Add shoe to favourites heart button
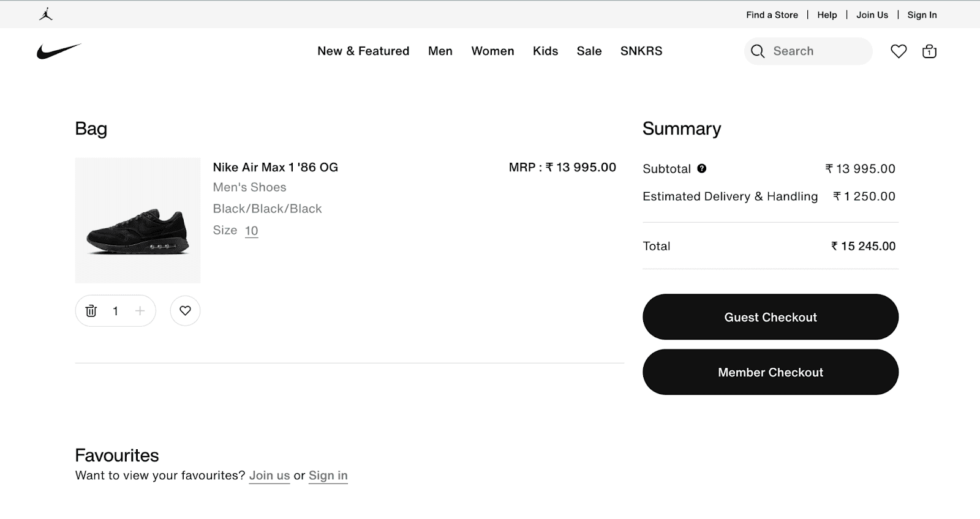980x519 pixels. [185, 311]
